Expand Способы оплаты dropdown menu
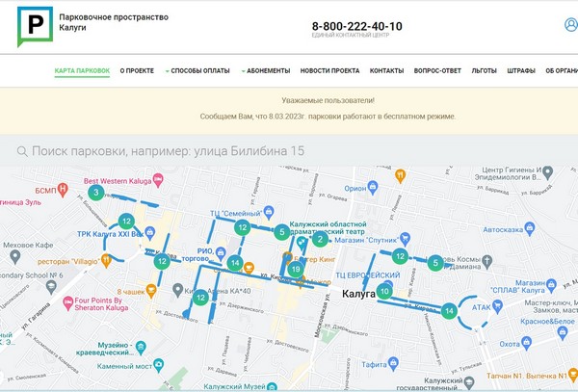Screen dimensions: 578x392 [197, 70]
